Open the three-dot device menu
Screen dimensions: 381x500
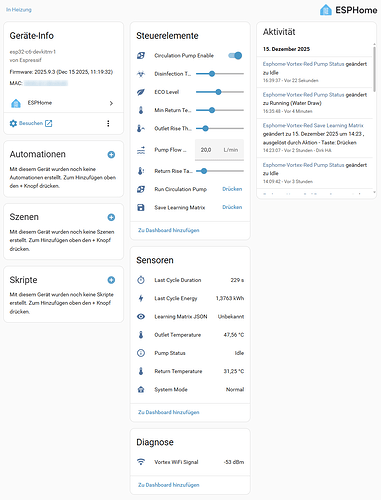(108, 123)
